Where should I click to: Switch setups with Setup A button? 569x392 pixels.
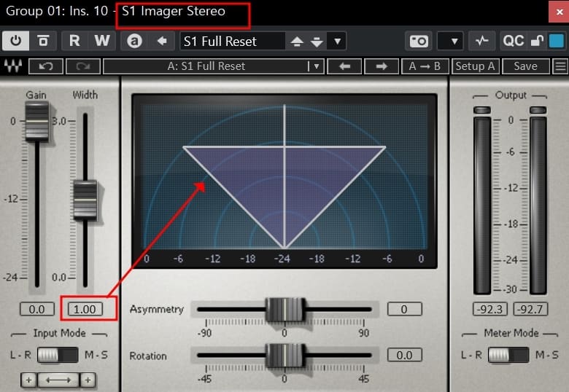[476, 66]
